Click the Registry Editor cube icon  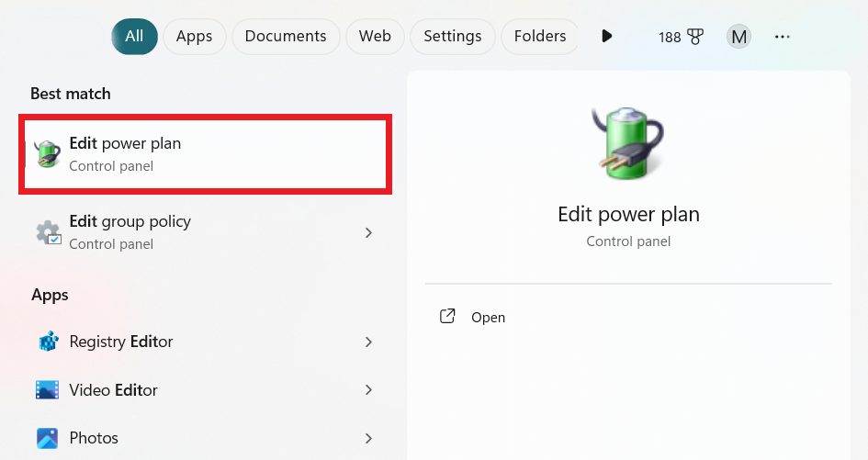pos(48,342)
